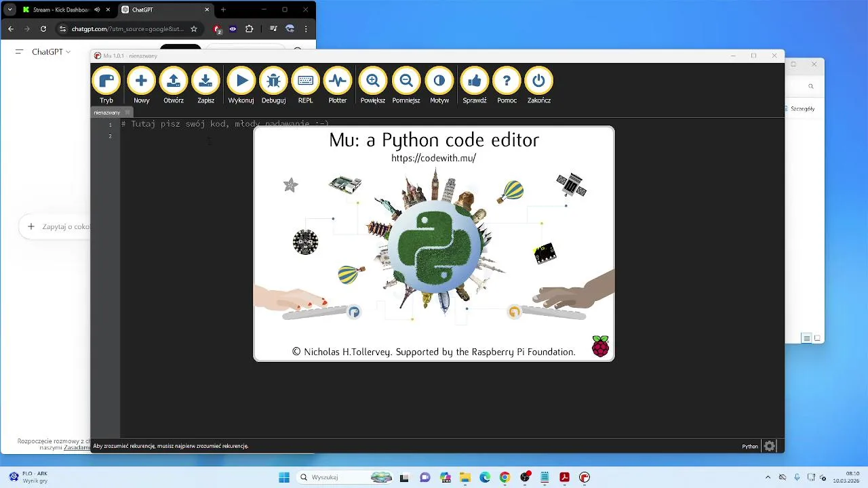
Task: Create a new file with Nowy button
Action: 141,85
